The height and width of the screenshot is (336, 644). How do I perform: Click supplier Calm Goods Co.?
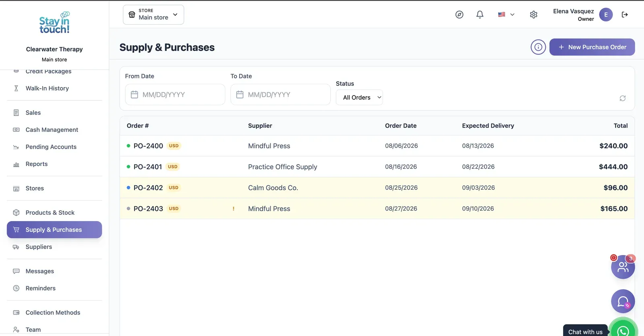(x=273, y=188)
